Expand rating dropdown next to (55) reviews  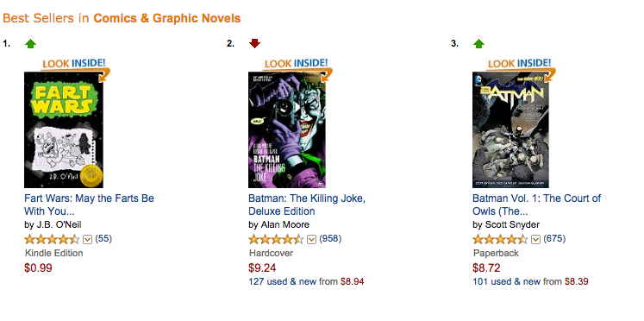coord(87,239)
